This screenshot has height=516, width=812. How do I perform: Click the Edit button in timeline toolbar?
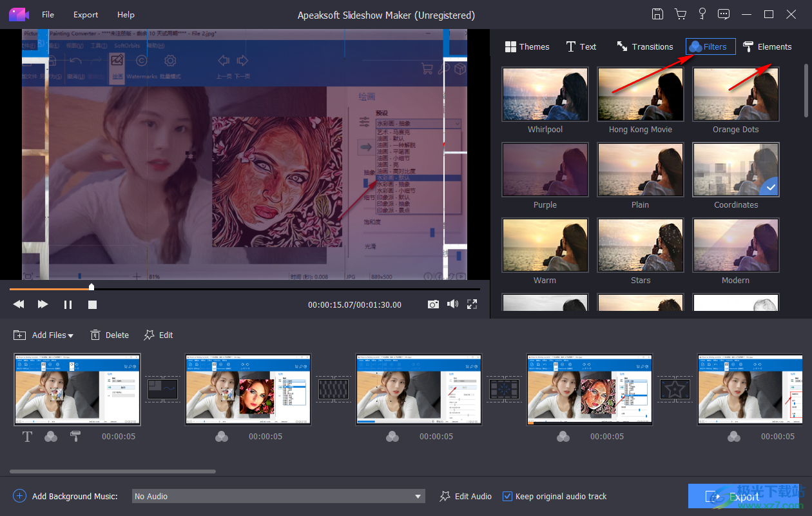coord(159,335)
